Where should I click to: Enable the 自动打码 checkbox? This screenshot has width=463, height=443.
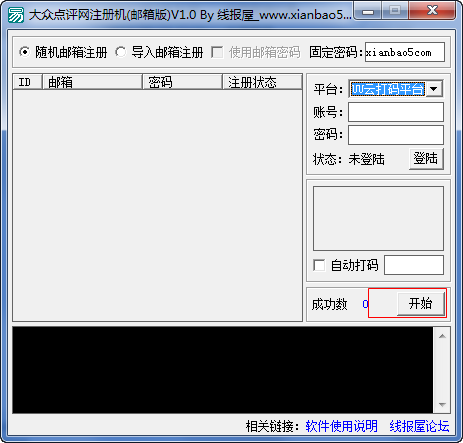click(319, 265)
